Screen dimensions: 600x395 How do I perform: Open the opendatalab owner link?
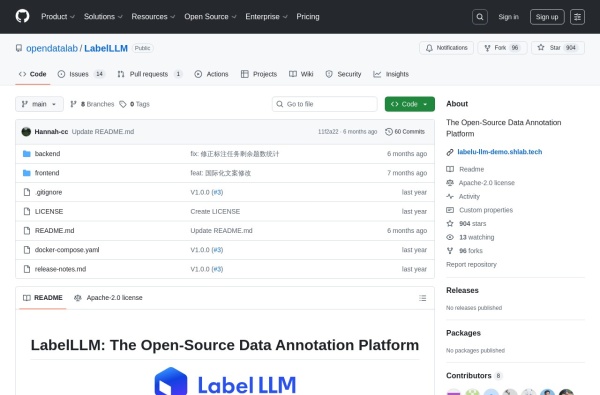coord(52,48)
